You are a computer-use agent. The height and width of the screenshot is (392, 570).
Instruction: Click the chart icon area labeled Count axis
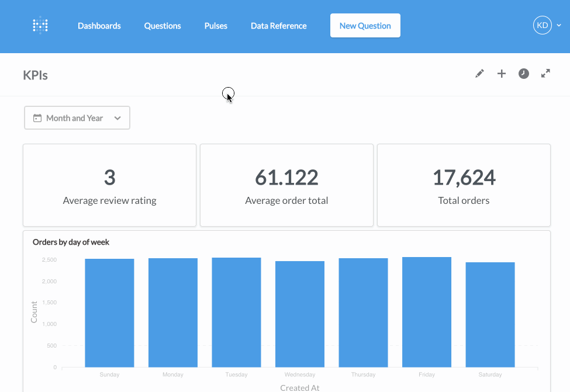33,313
